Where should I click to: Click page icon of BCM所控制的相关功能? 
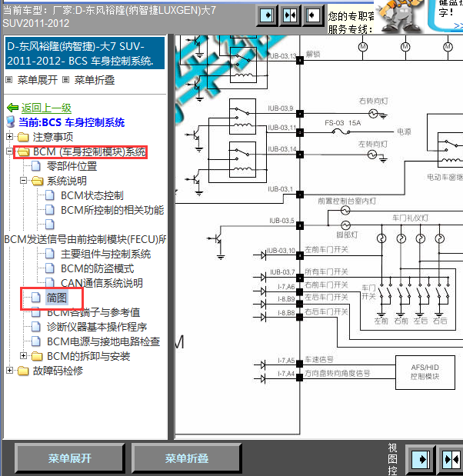(x=50, y=210)
